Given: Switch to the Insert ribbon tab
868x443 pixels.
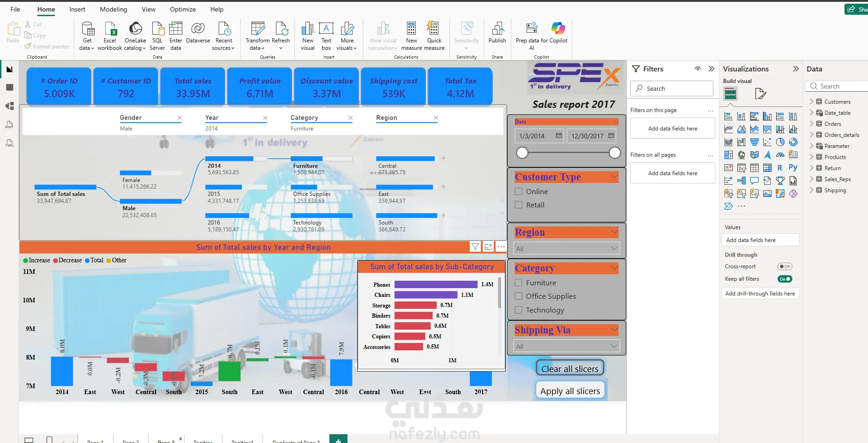Looking at the screenshot, I should [x=77, y=9].
